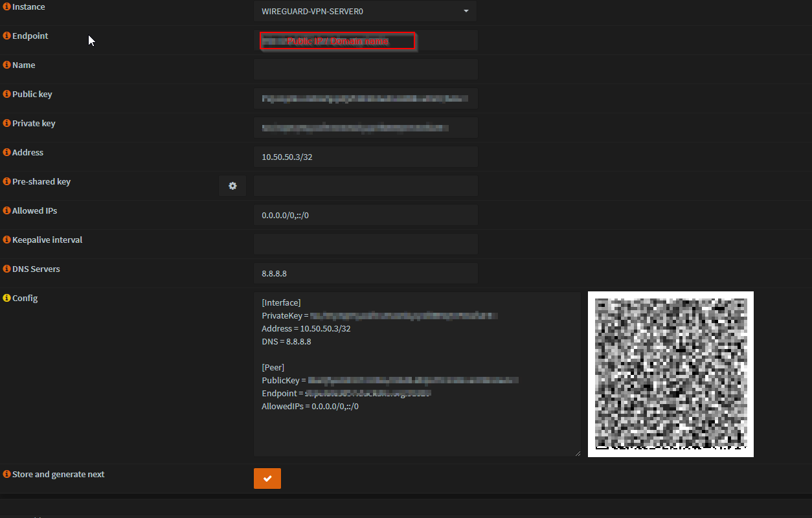Click inside the Config text area
This screenshot has height=518, width=812.
click(417, 427)
